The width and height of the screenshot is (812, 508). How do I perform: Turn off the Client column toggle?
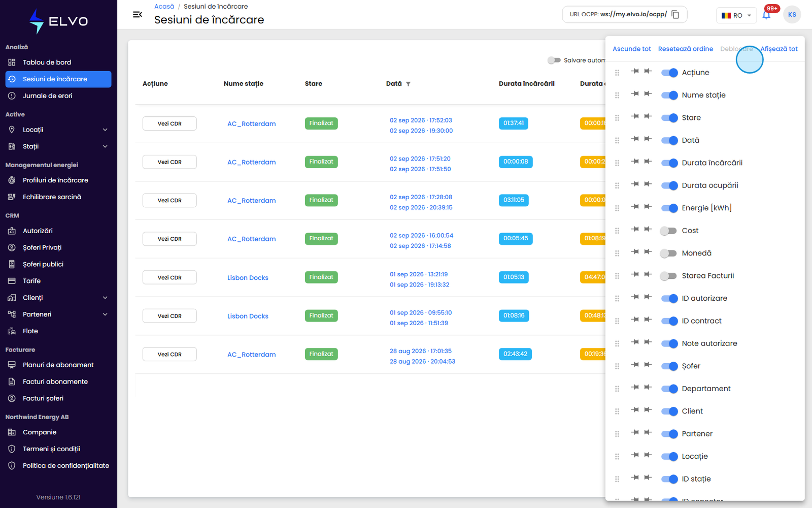669,411
